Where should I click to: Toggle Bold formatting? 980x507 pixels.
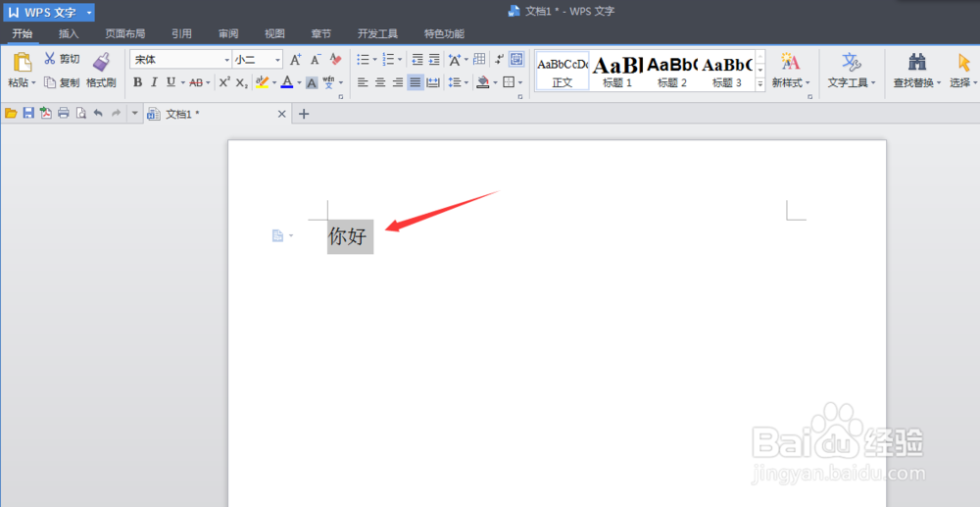(x=137, y=82)
